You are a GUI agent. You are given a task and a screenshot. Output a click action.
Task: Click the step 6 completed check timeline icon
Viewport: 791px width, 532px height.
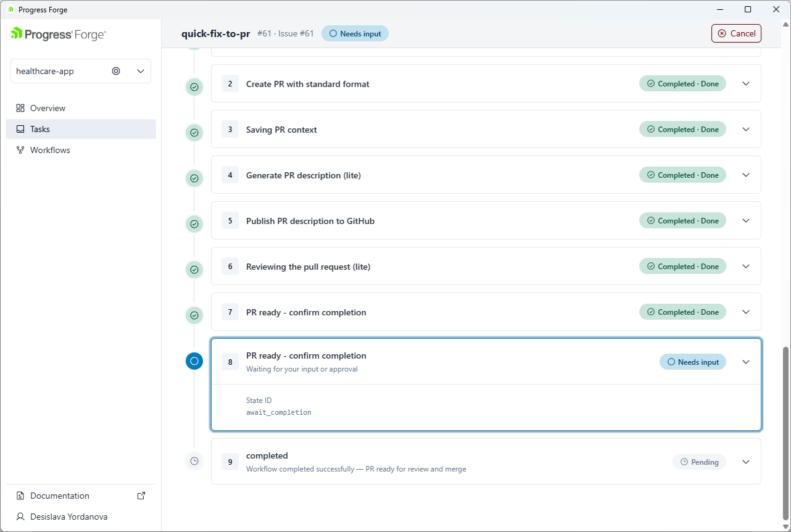(194, 270)
